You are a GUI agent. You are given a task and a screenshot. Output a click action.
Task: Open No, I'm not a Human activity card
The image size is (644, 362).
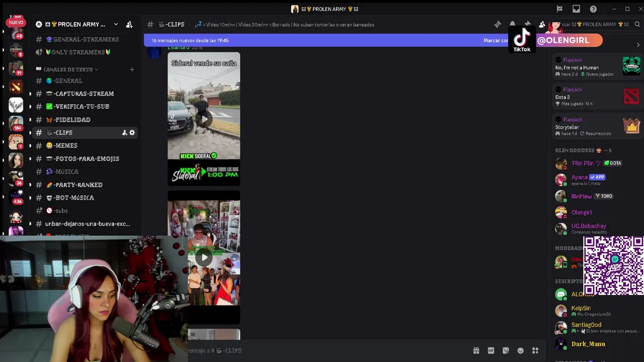tap(597, 66)
